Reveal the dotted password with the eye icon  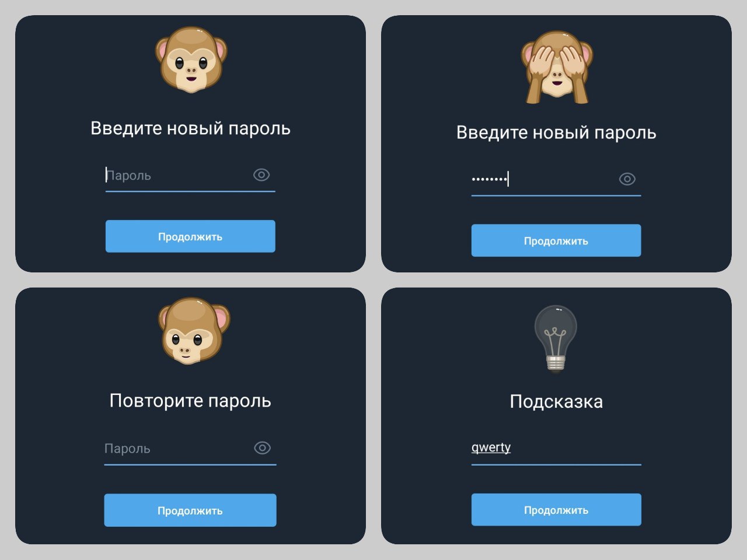[x=627, y=179]
